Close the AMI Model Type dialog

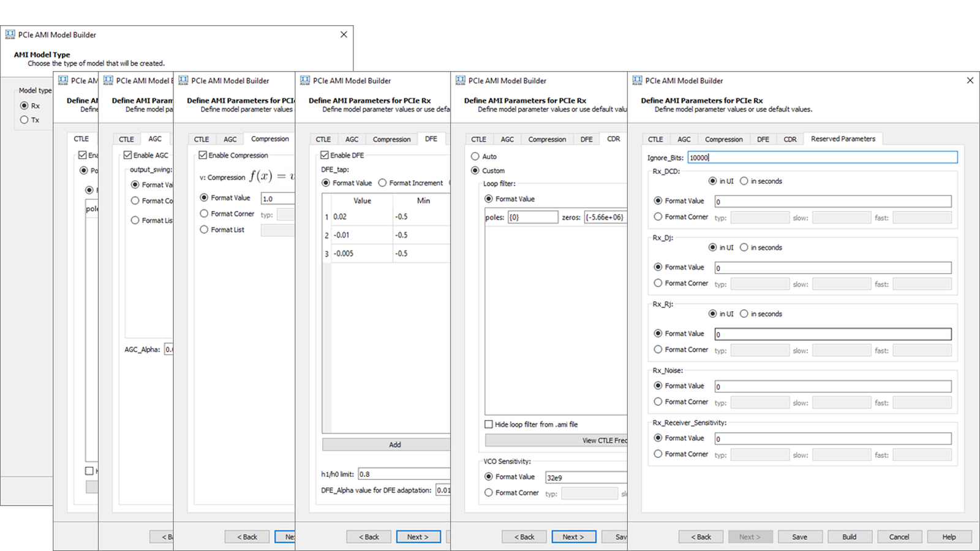(x=344, y=35)
